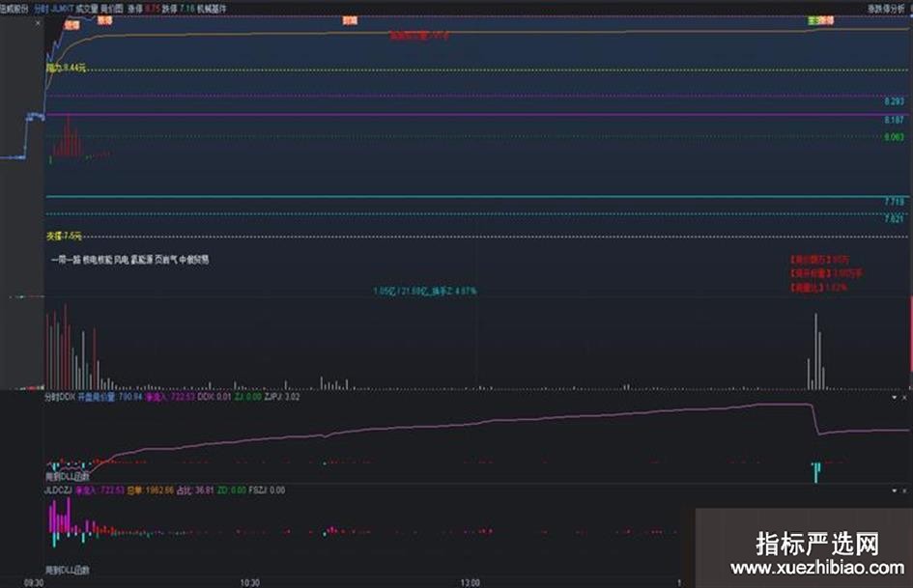
Task: Click the 占比 36.81 value
Action: [x=195, y=490]
